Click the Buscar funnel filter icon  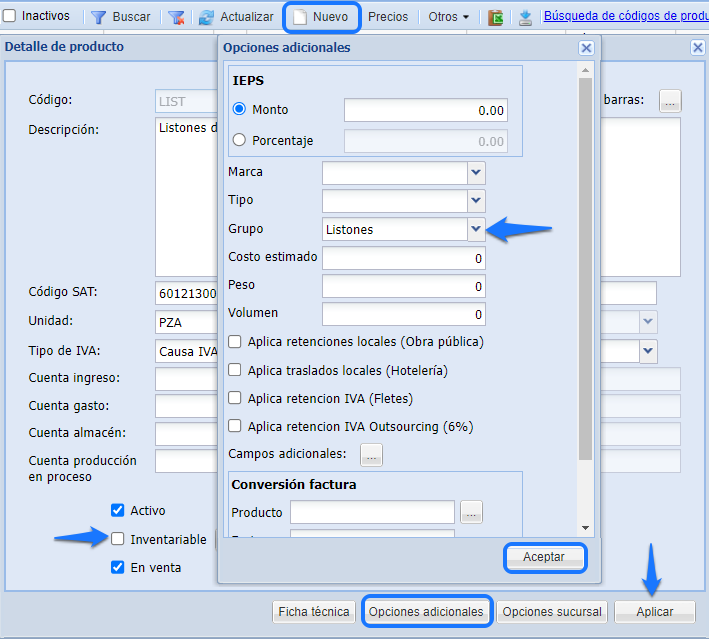click(x=99, y=17)
